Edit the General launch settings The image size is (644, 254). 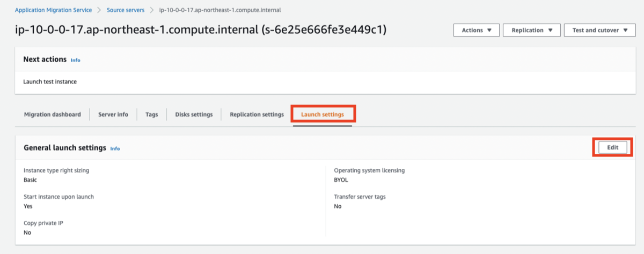(x=613, y=147)
